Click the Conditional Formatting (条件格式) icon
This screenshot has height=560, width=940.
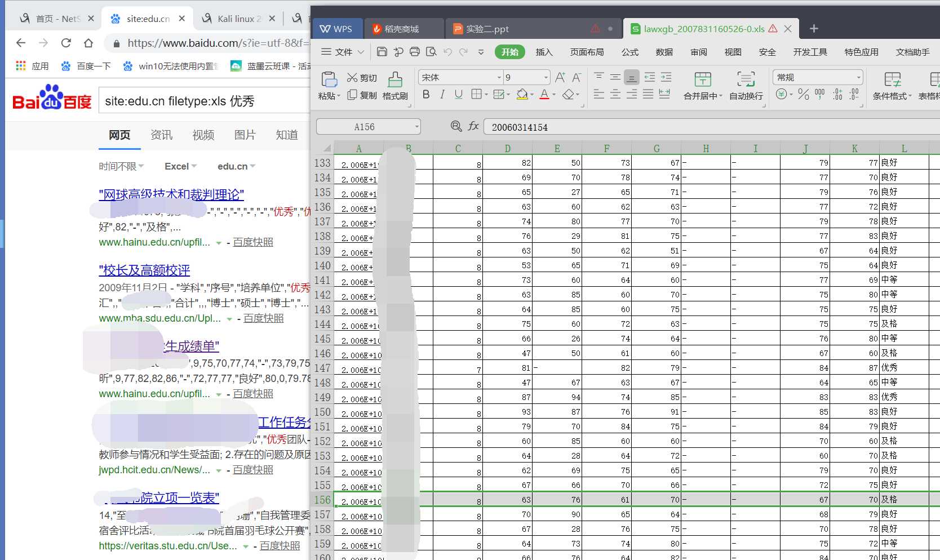tap(893, 79)
